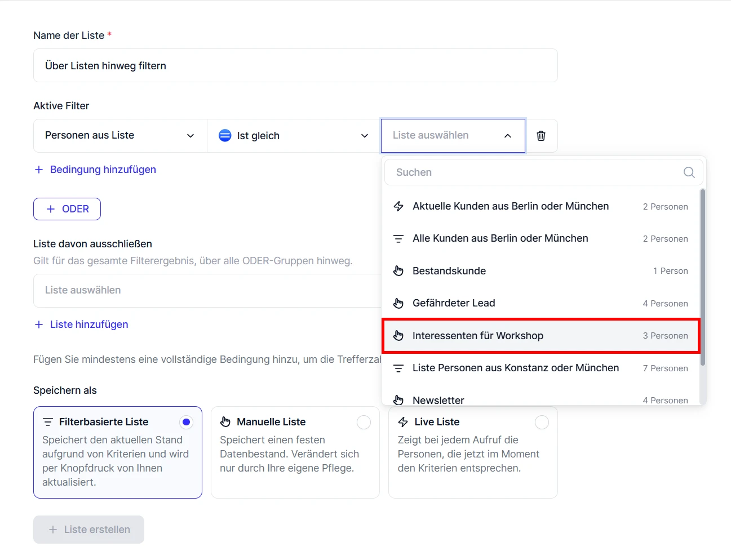The image size is (731, 560).
Task: Click the filter icon on the Filterbasierte Liste card
Action: pyautogui.click(x=48, y=422)
